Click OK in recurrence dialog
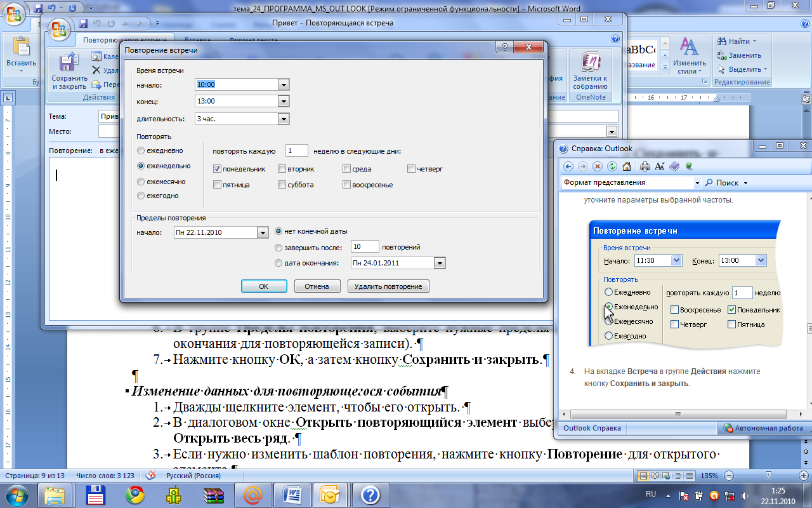 [264, 286]
